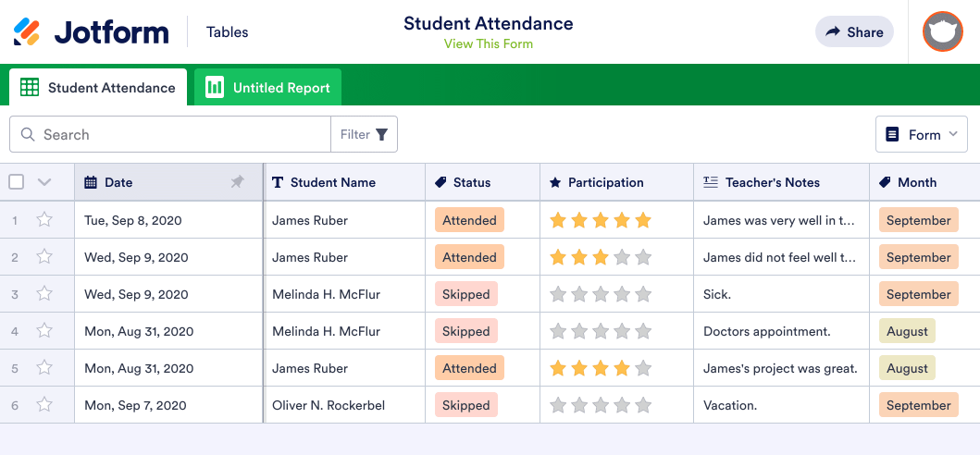980x455 pixels.
Task: Click the user avatar icon
Action: point(943,31)
